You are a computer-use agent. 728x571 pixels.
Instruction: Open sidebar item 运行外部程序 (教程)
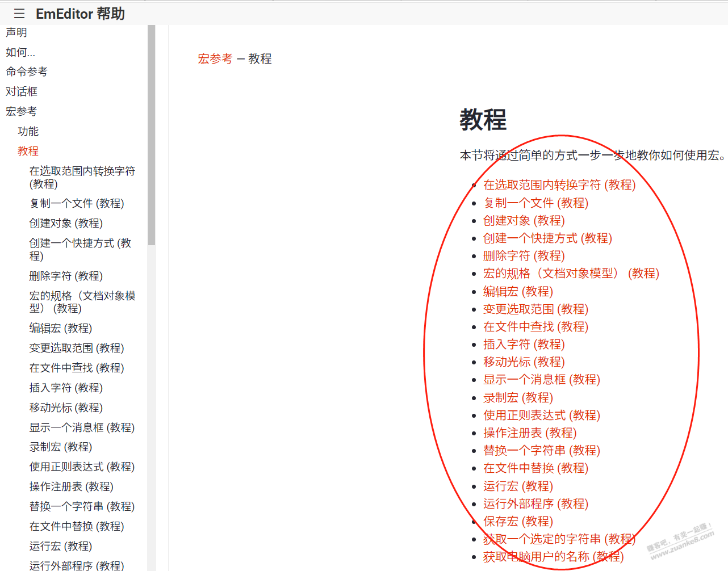click(77, 565)
